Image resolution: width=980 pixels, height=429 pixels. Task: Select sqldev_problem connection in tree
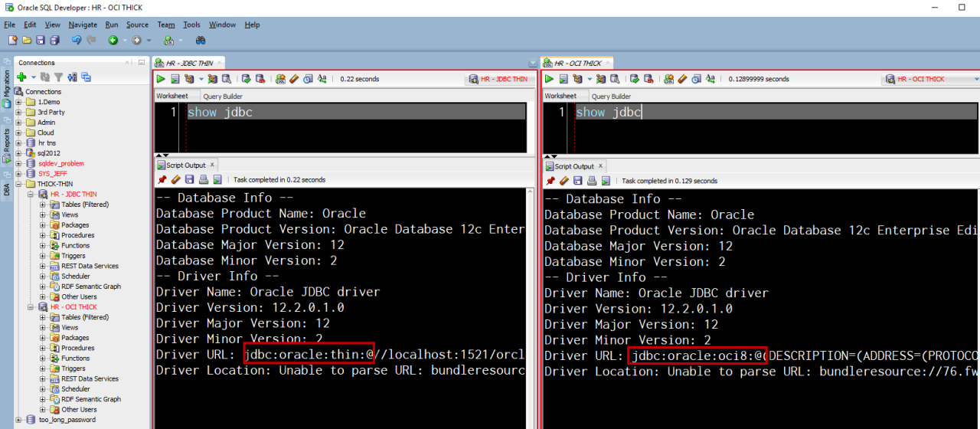61,163
